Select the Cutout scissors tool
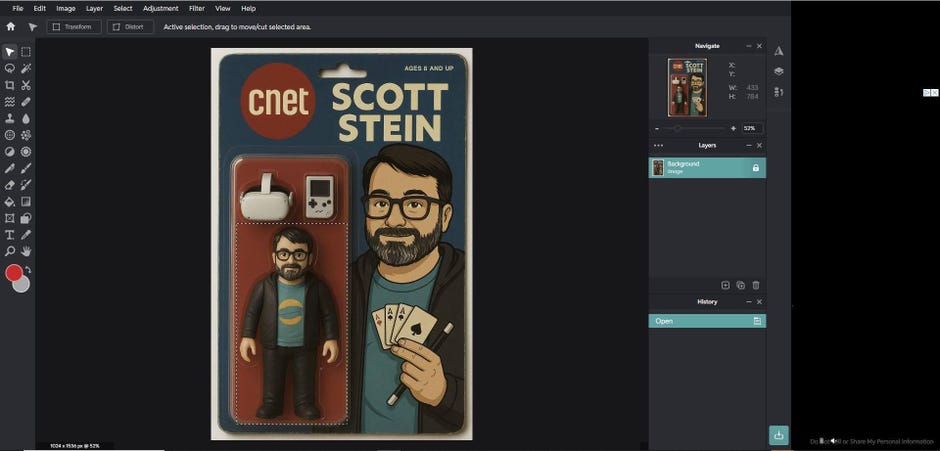This screenshot has width=940, height=451. [26, 85]
